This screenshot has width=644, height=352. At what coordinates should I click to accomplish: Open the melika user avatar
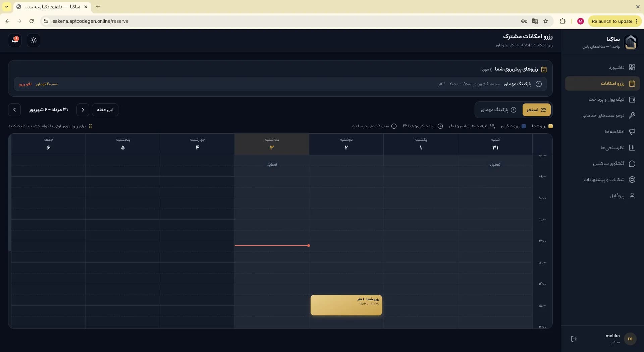coord(630,339)
